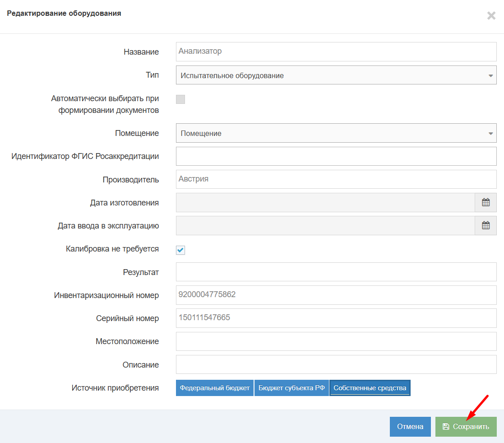
Task: Close the equipment editing dialog
Action: pyautogui.click(x=491, y=16)
